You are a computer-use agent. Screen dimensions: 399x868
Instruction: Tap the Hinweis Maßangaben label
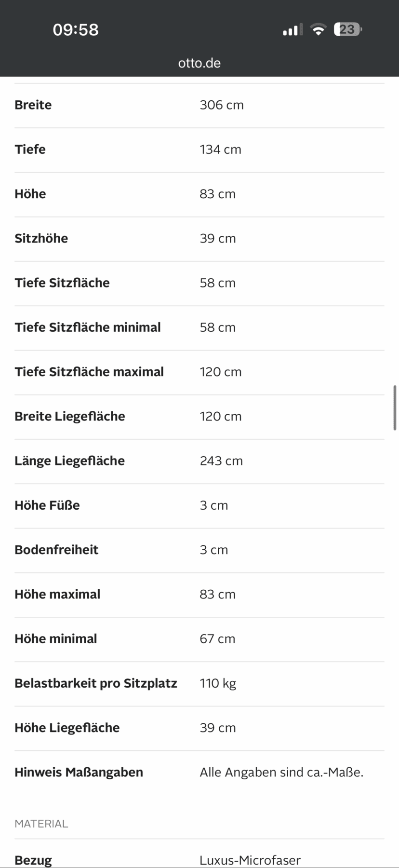click(79, 773)
